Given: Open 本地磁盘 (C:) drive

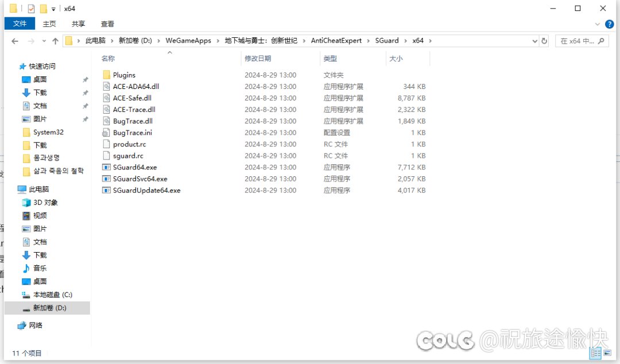Looking at the screenshot, I should [x=47, y=295].
